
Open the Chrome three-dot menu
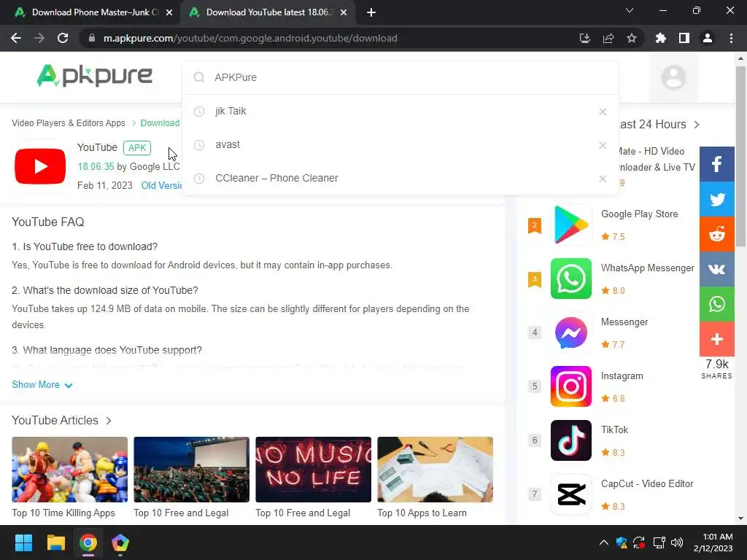pos(731,38)
